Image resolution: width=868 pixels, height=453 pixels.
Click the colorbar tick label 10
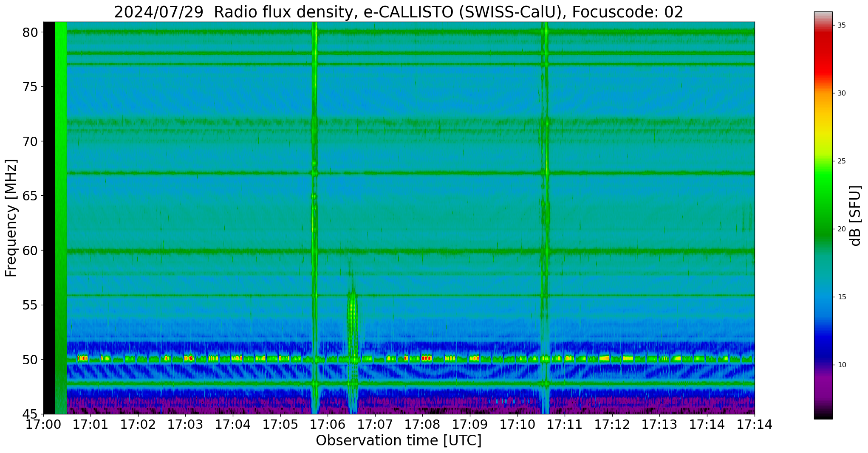pyautogui.click(x=842, y=365)
